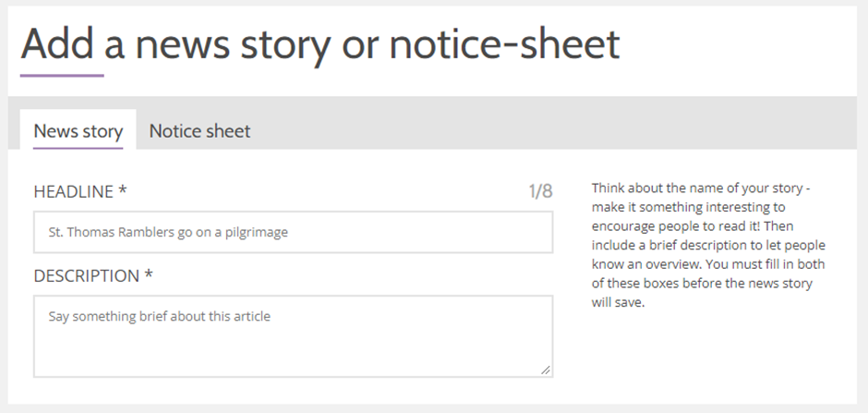Viewport: 868px width, 413px height.
Task: Click empty gray area of the tab bar
Action: [553, 123]
